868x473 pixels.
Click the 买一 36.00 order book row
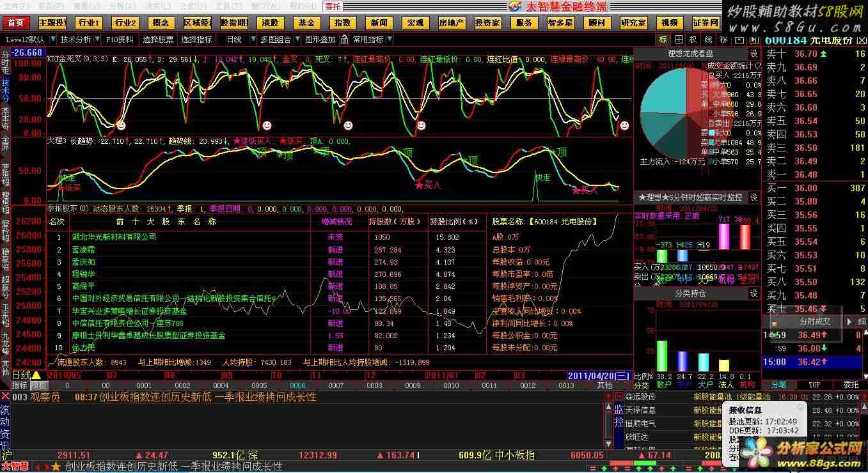(x=816, y=188)
